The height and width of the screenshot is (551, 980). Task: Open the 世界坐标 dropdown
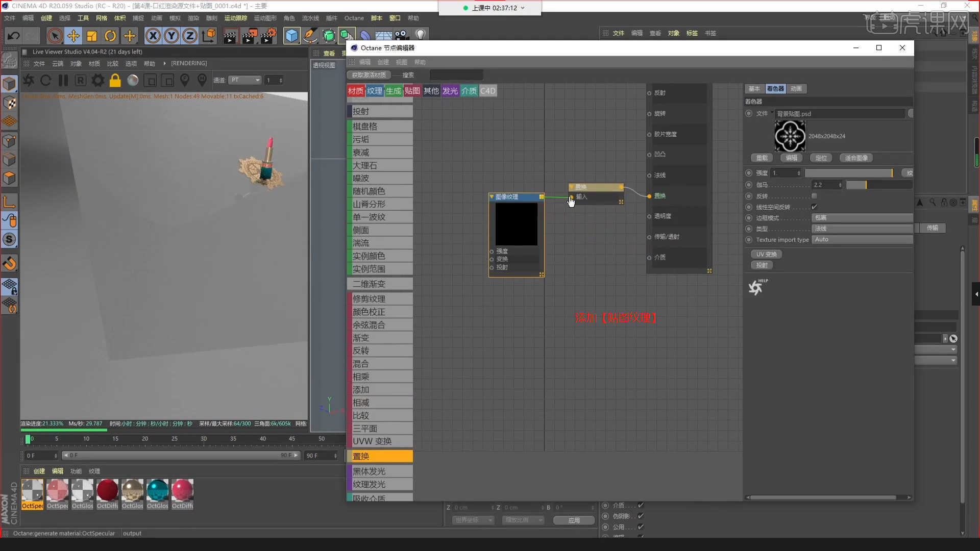[473, 520]
